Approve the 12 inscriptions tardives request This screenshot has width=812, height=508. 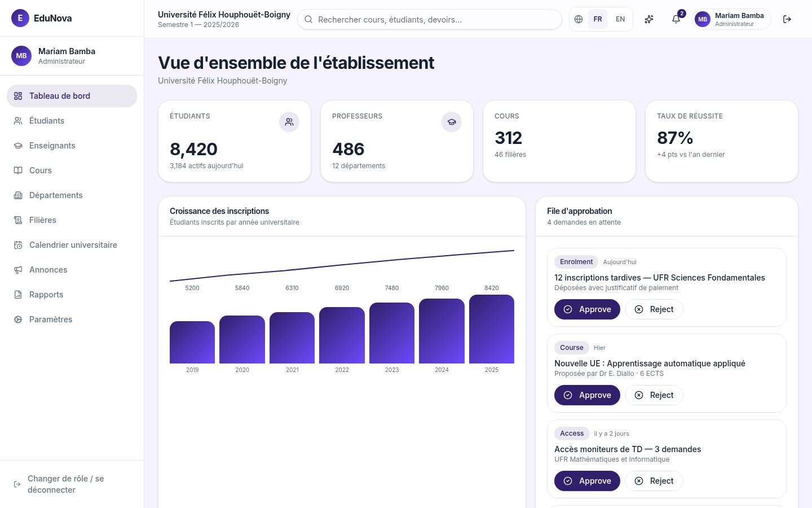(587, 309)
